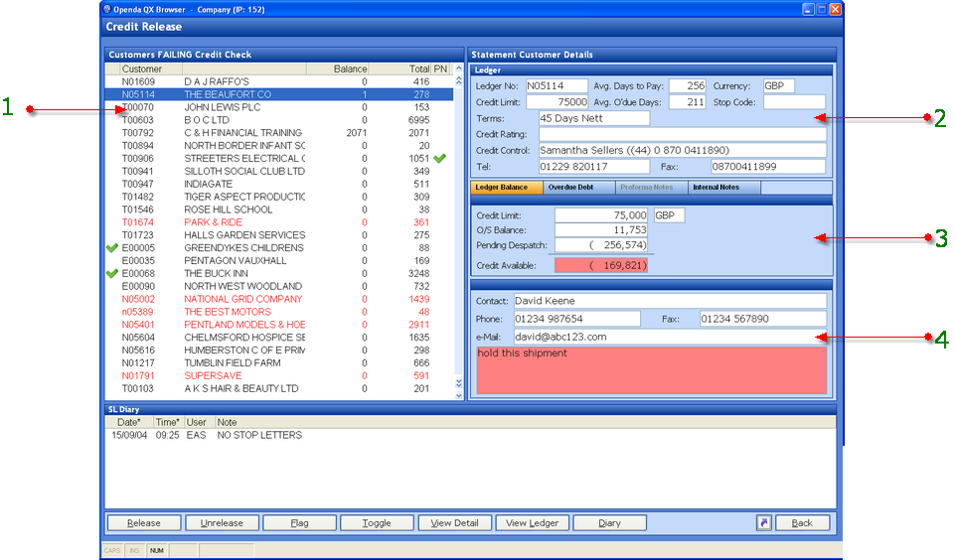954x560 pixels.
Task: Open the Internal Notes tab
Action: (x=723, y=188)
